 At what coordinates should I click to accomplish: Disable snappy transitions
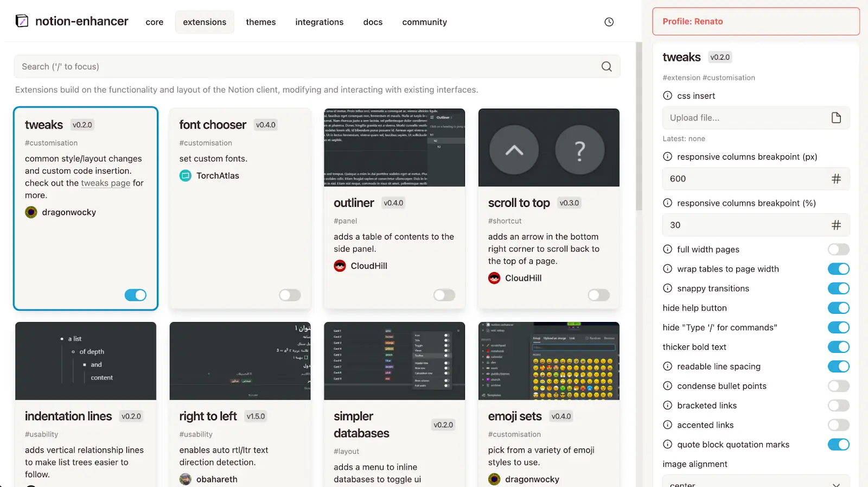(x=839, y=288)
